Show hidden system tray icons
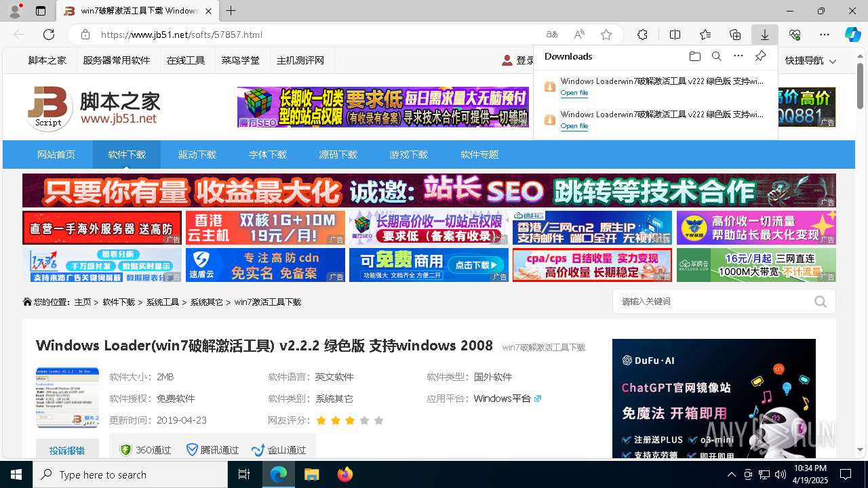The image size is (868, 488). click(731, 474)
